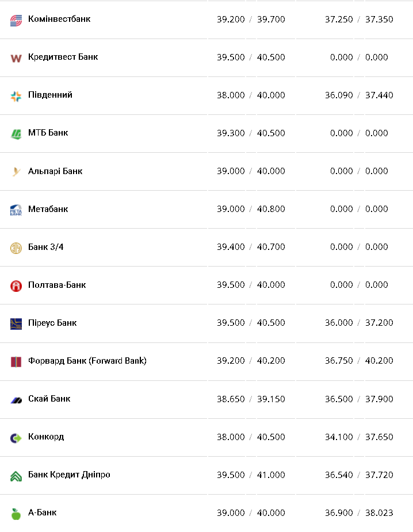413x532 pixels.
Task: Click the Південний bank logo icon
Action: tap(16, 96)
